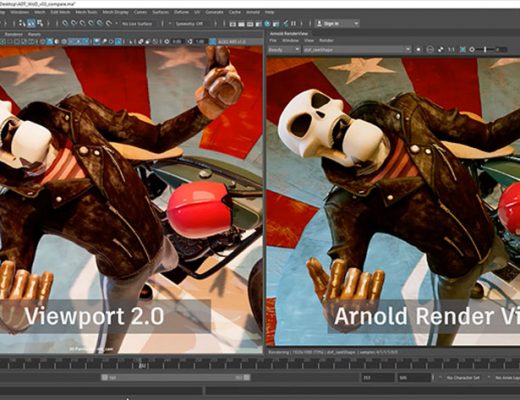Start IPR render icon
This screenshot has height=400, width=520.
point(250,24)
